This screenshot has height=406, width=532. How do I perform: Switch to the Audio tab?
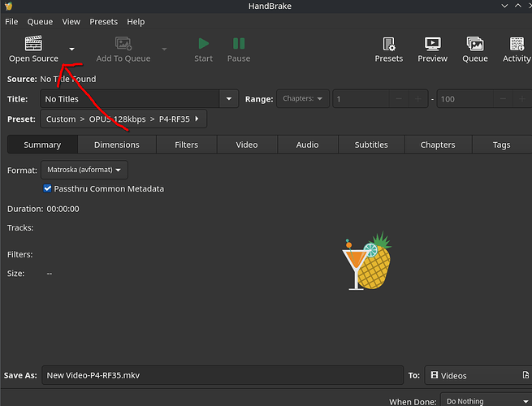307,145
